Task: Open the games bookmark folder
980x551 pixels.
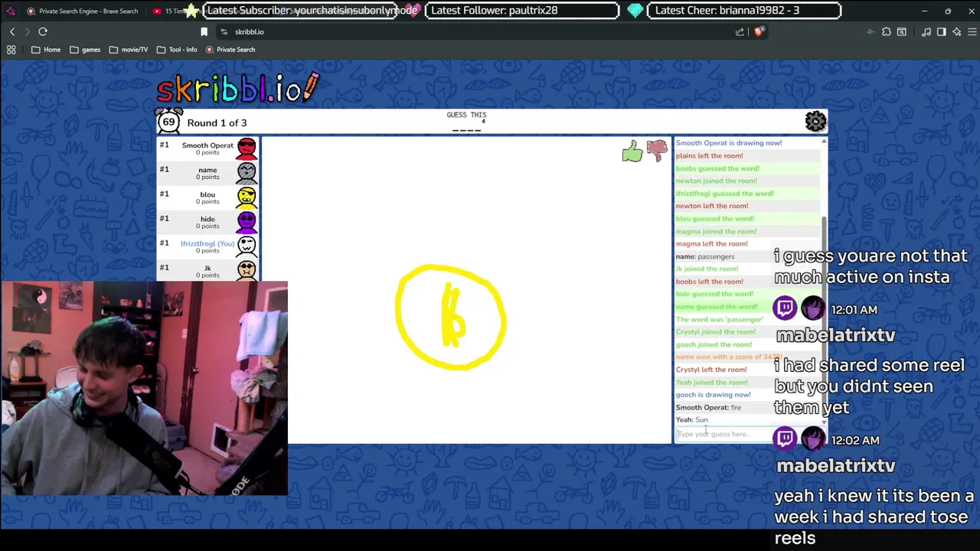Action: (x=84, y=50)
